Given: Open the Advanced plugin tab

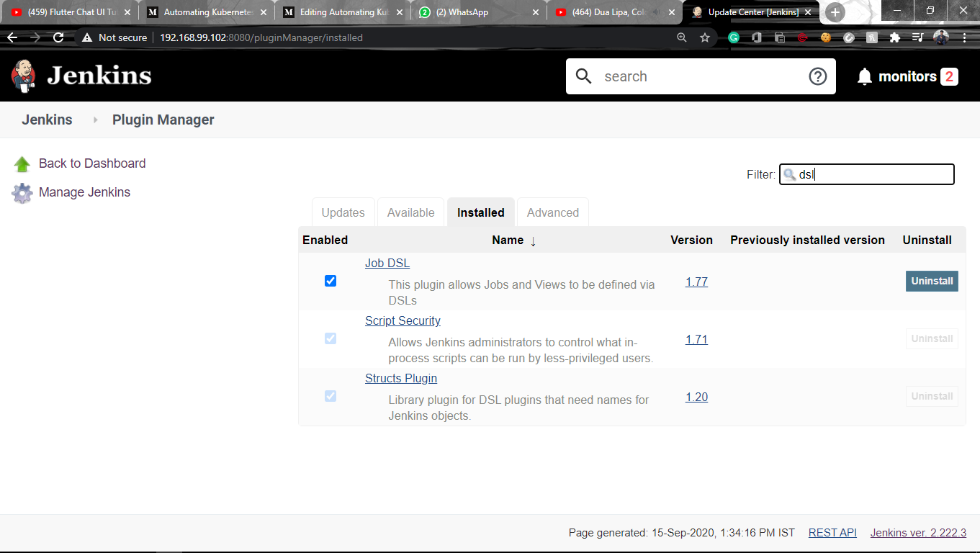Looking at the screenshot, I should 552,212.
